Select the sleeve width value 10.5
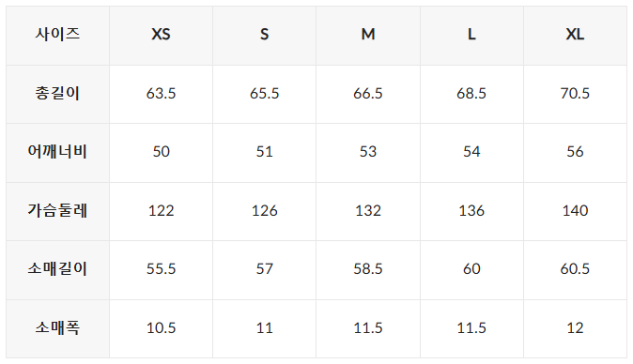The image size is (633, 364). [162, 328]
